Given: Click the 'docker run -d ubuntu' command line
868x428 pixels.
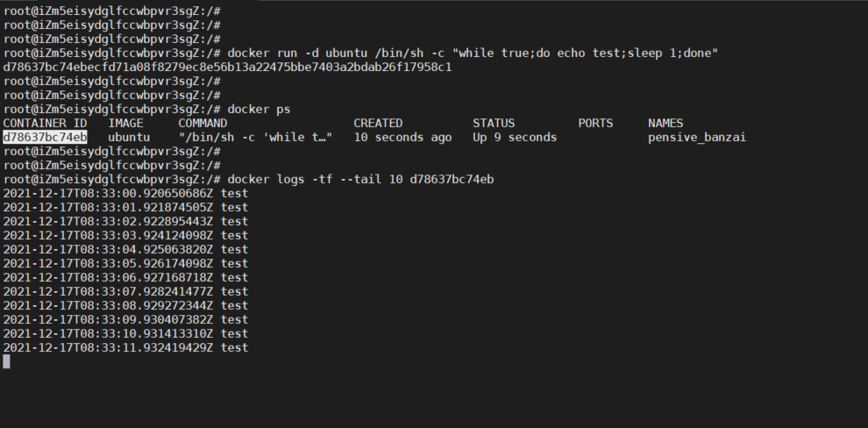Looking at the screenshot, I should tap(473, 53).
